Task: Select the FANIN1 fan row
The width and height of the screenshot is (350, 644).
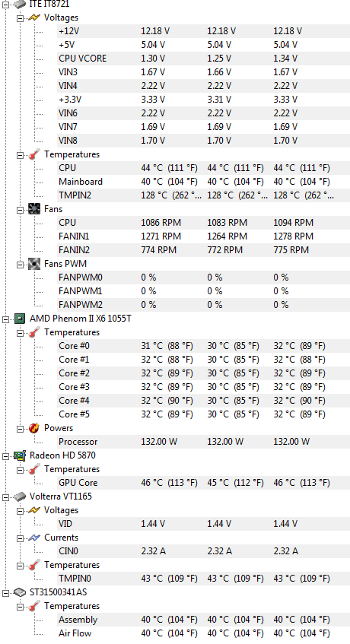Action: pos(204,236)
